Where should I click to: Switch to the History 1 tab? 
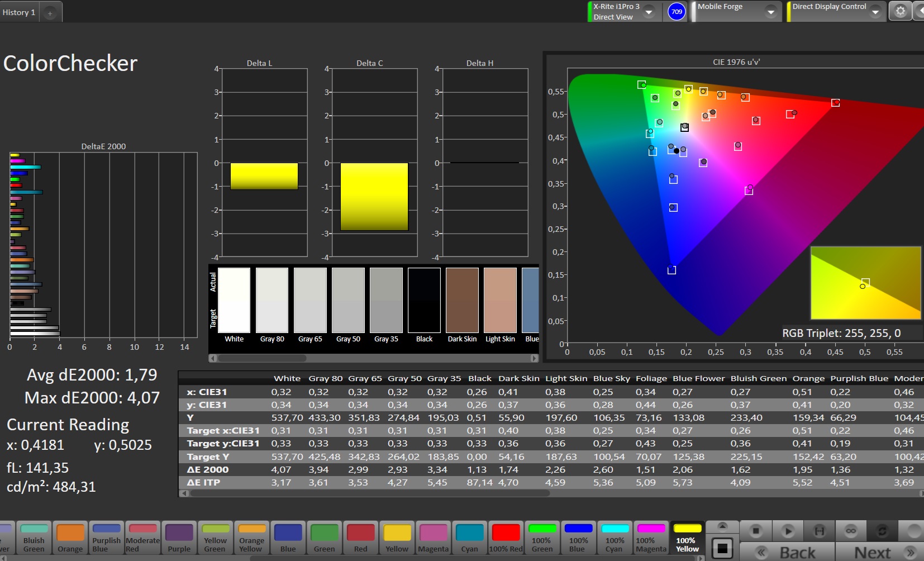pyautogui.click(x=19, y=12)
